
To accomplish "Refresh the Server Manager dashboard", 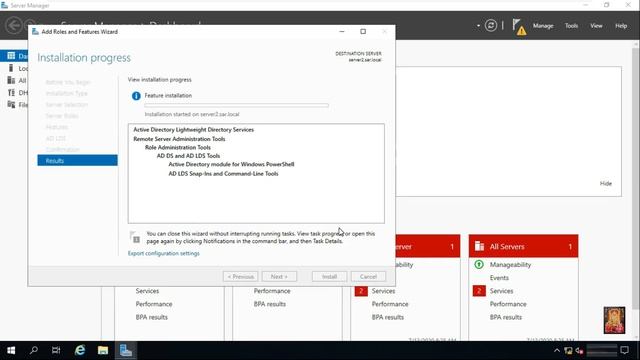I will [491, 26].
